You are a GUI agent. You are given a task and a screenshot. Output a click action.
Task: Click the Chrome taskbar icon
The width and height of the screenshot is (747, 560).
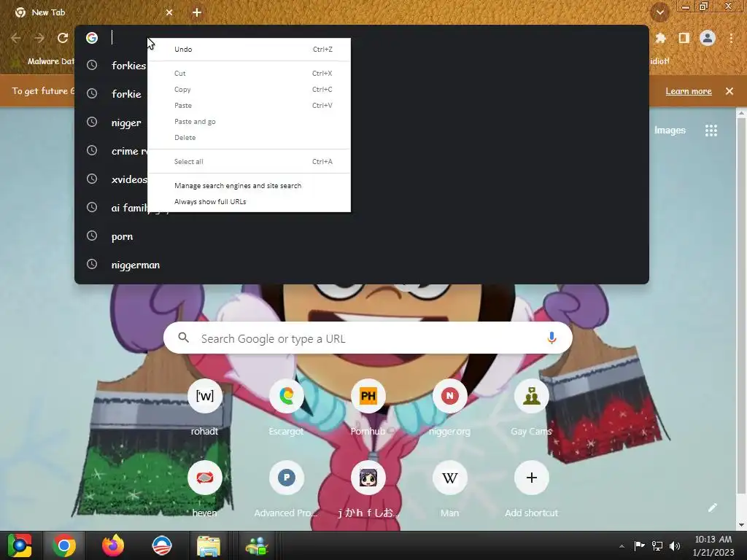pos(64,545)
